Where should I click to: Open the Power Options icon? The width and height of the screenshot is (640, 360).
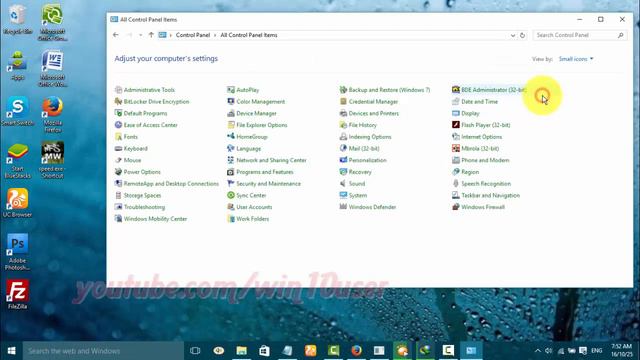(x=118, y=172)
